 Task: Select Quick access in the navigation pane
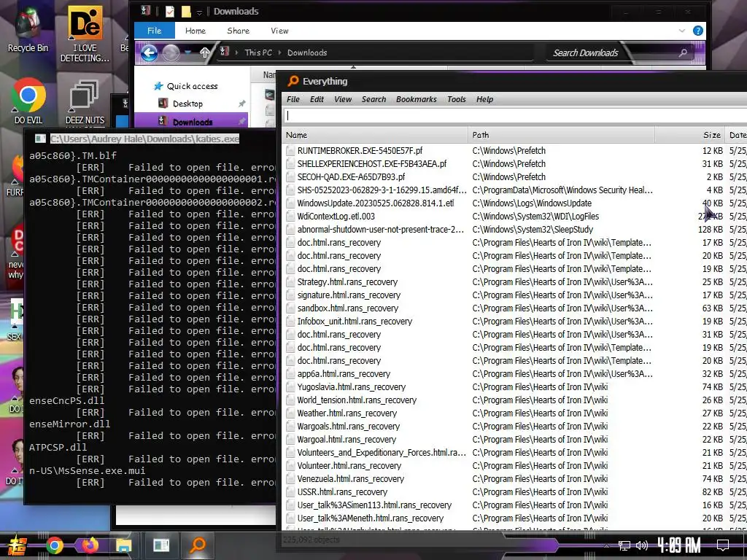click(193, 86)
